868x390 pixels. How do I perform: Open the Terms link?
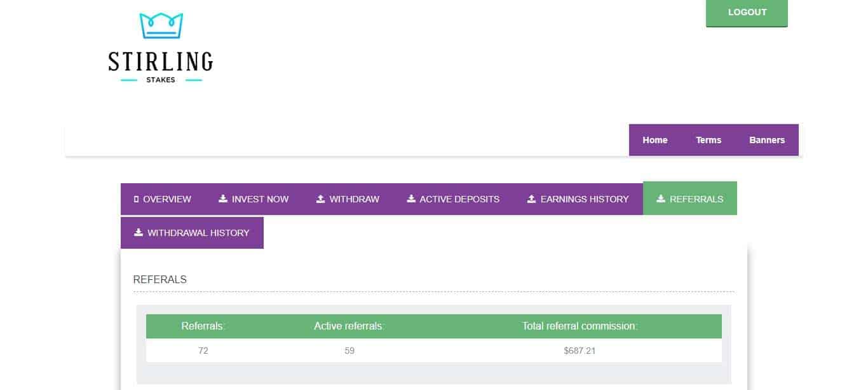pos(709,140)
